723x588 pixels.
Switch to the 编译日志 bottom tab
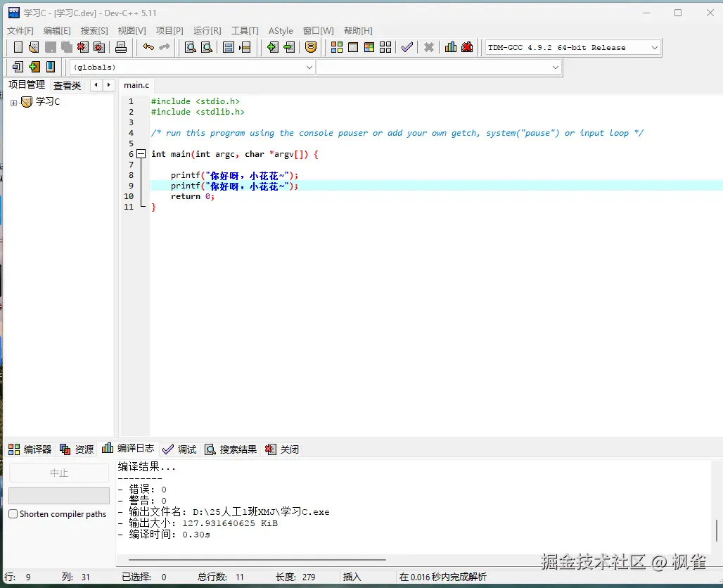128,448
